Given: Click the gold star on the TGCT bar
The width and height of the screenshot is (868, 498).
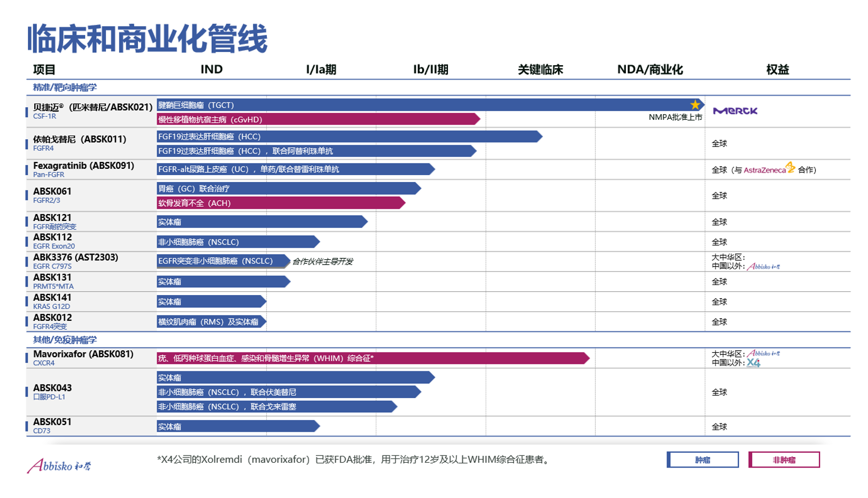Looking at the screenshot, I should click(x=695, y=105).
